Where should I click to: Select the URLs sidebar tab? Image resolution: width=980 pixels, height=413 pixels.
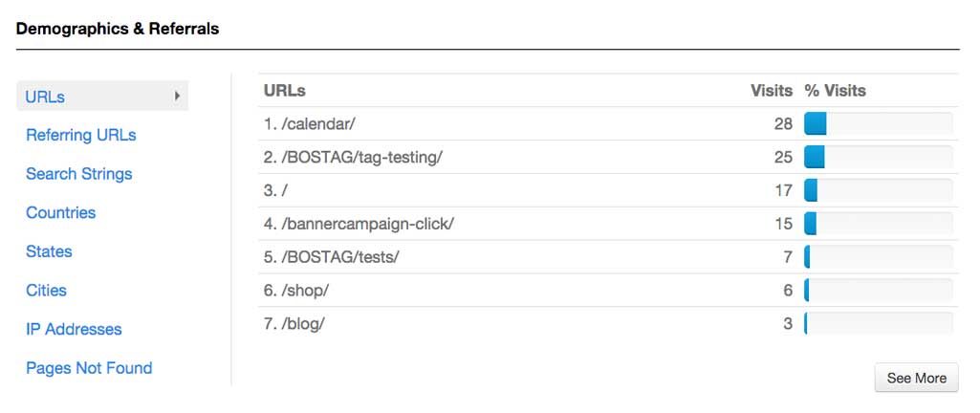tap(102, 97)
